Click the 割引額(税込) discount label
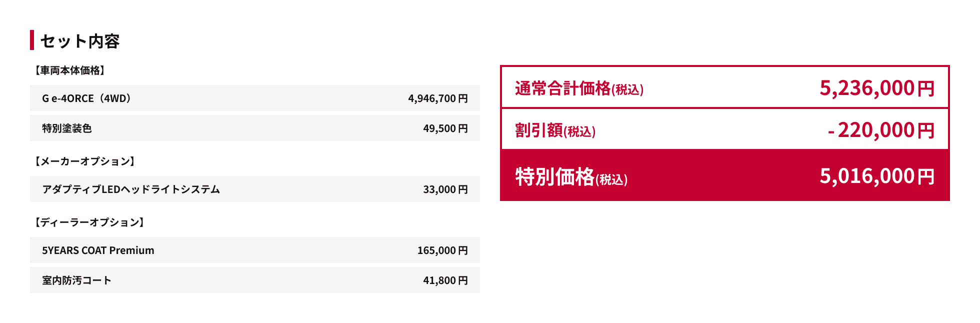The height and width of the screenshot is (323, 980). 555,130
